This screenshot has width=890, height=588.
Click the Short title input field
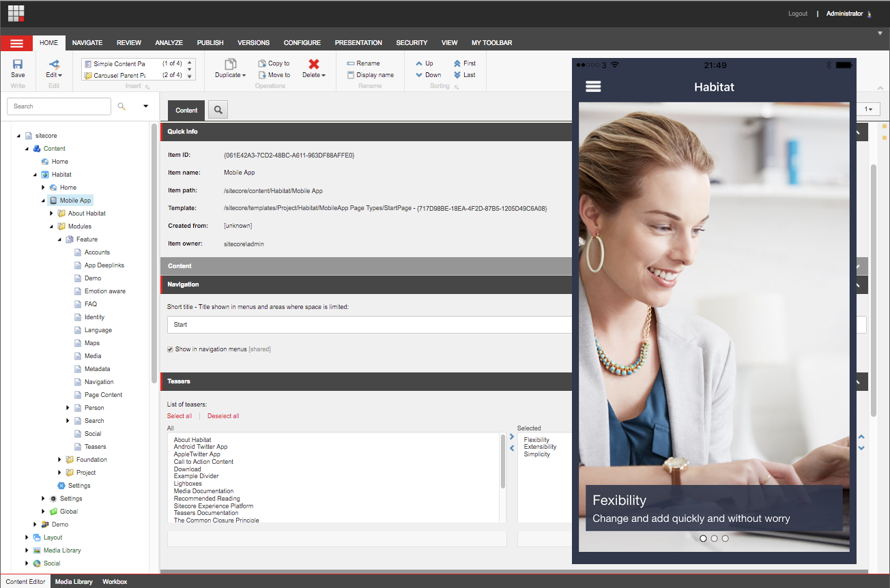tap(369, 325)
